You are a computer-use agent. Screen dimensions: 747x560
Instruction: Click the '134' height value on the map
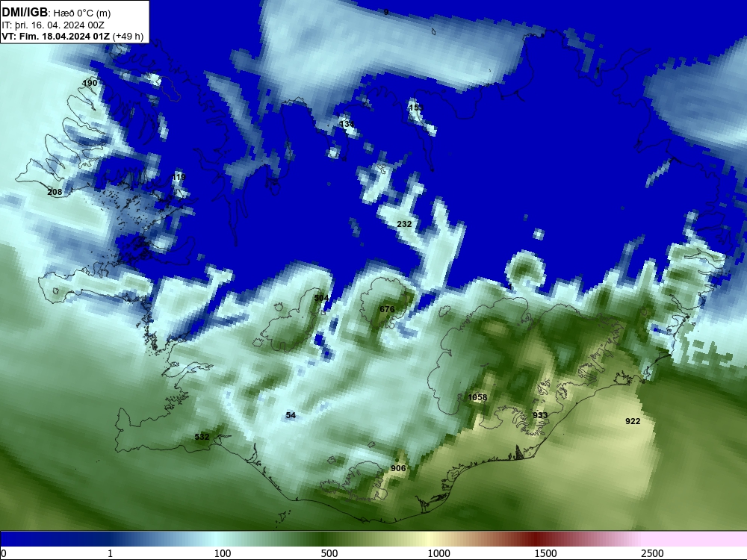[x=347, y=124]
